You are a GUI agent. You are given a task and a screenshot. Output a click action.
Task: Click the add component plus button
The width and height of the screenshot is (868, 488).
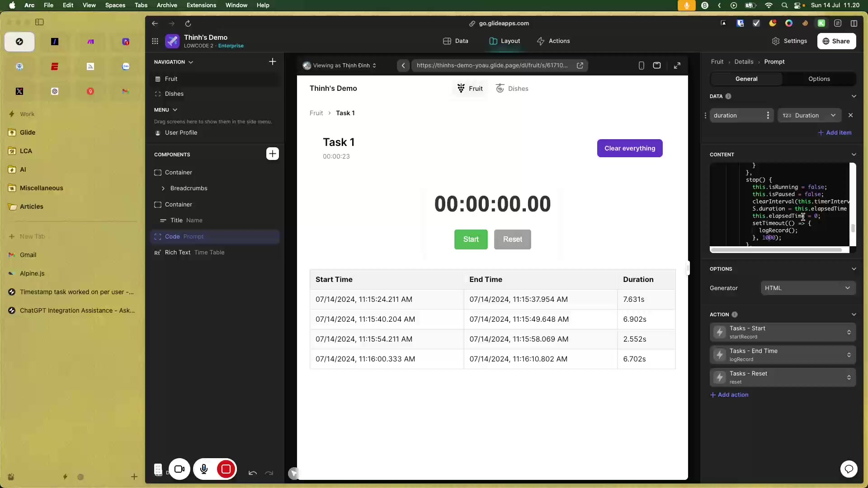point(272,154)
